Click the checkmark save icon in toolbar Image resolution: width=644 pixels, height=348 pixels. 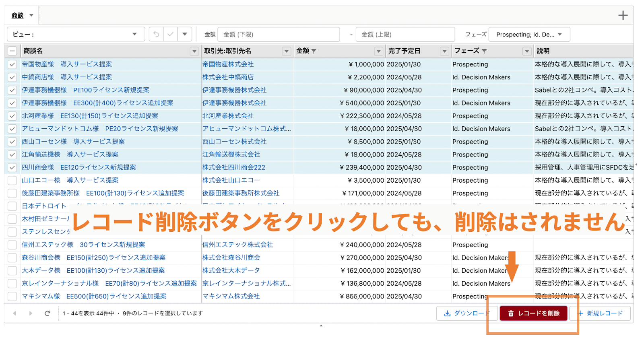coord(170,34)
